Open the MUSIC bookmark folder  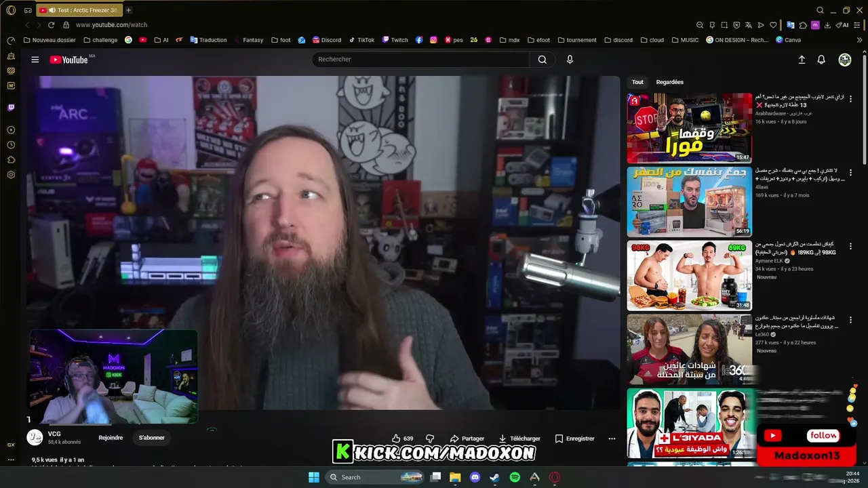click(x=684, y=40)
